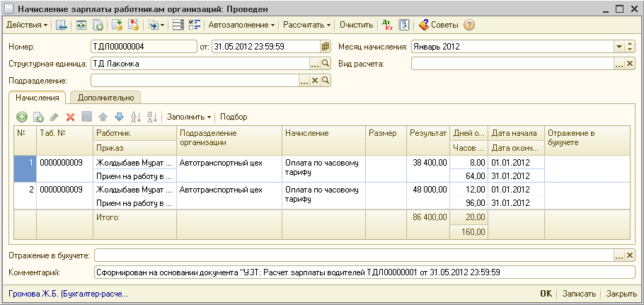
Task: Sort table rows ascending
Action: click(x=137, y=117)
